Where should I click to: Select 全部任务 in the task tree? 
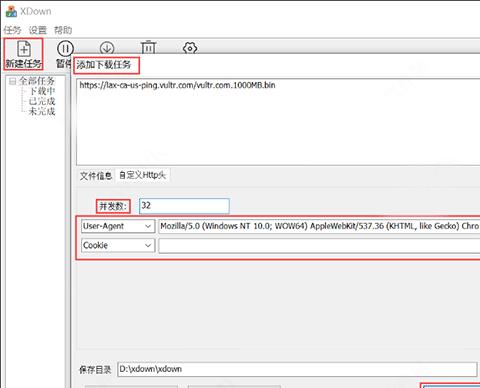(x=37, y=81)
